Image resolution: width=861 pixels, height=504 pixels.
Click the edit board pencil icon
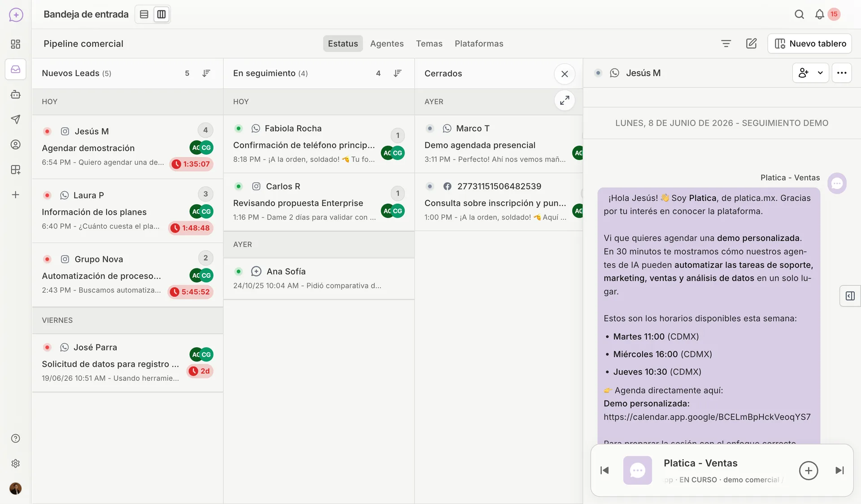[751, 43]
